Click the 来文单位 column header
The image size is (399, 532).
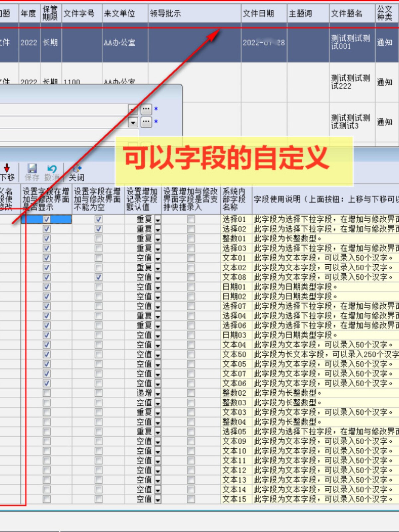[125, 13]
